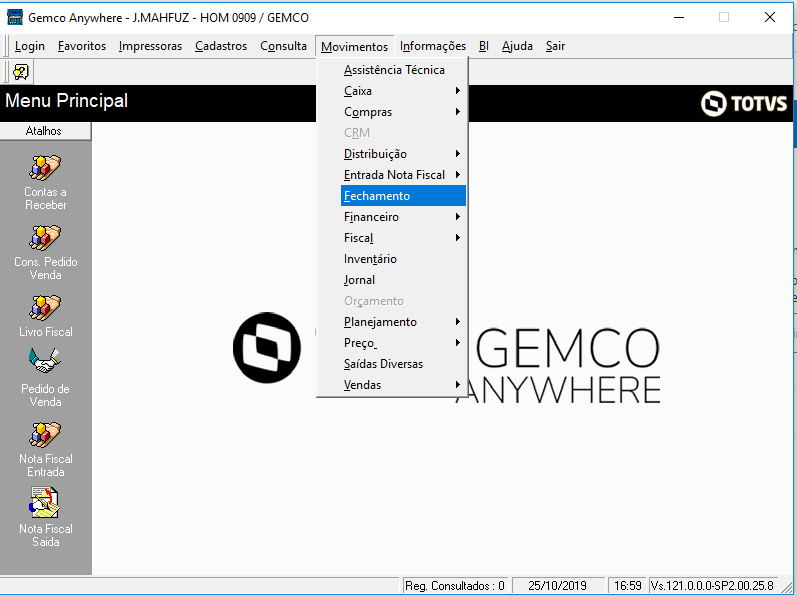Image resolution: width=797 pixels, height=595 pixels.
Task: Expand the Planejamento submenu
Action: tap(403, 322)
